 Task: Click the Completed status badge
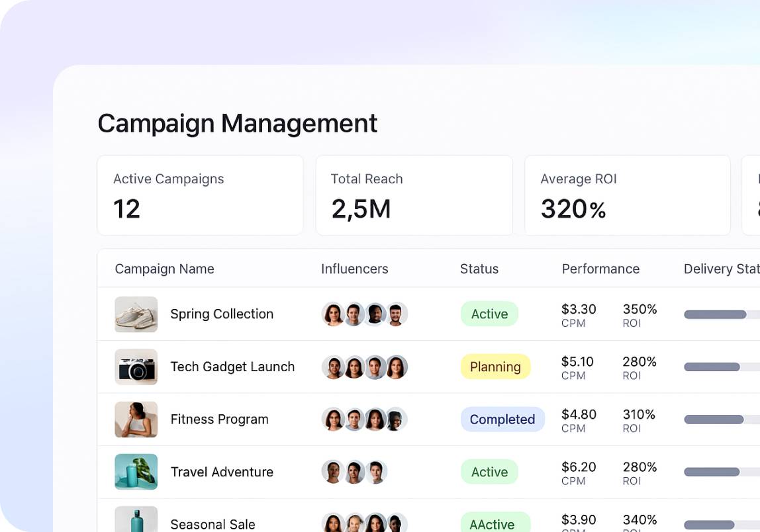(502, 420)
